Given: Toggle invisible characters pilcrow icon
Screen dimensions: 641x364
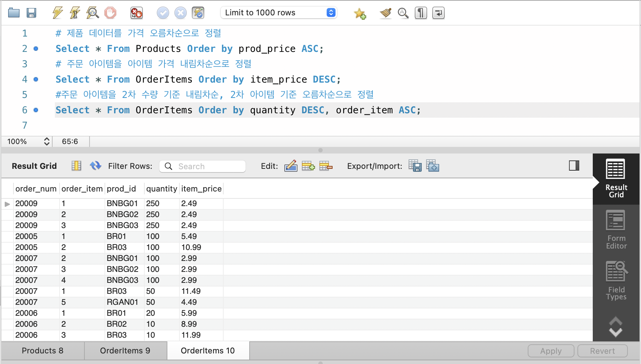Looking at the screenshot, I should (421, 13).
